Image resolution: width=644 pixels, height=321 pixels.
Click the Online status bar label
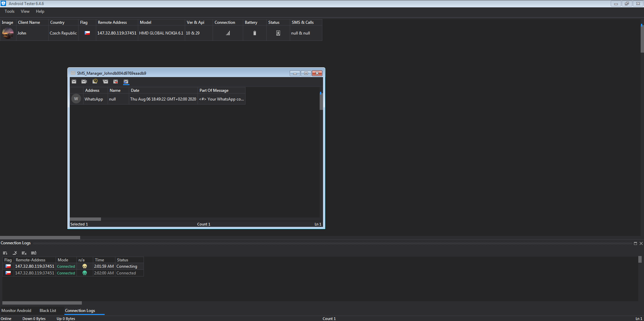[x=6, y=319]
